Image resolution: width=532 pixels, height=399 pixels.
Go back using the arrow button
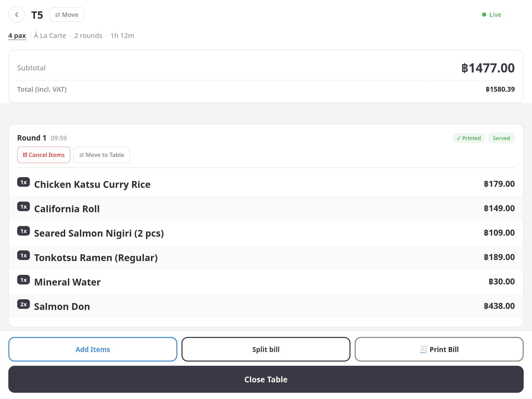coord(17,15)
